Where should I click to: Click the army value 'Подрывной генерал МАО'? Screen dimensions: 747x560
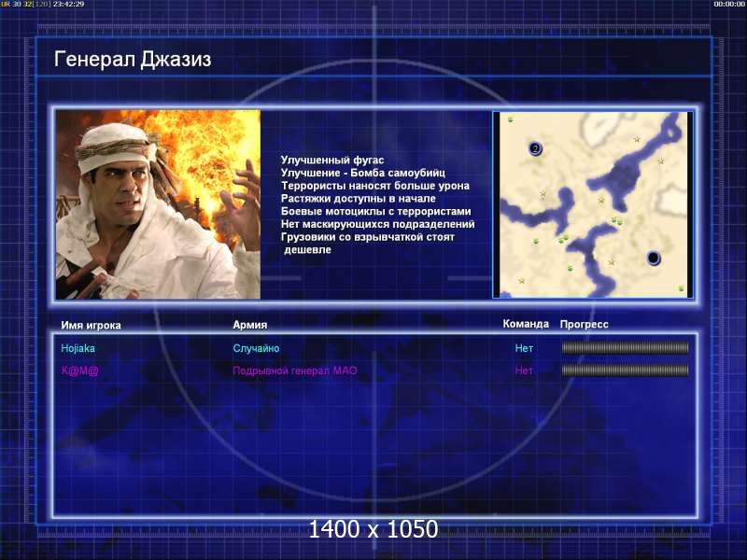pyautogui.click(x=295, y=371)
